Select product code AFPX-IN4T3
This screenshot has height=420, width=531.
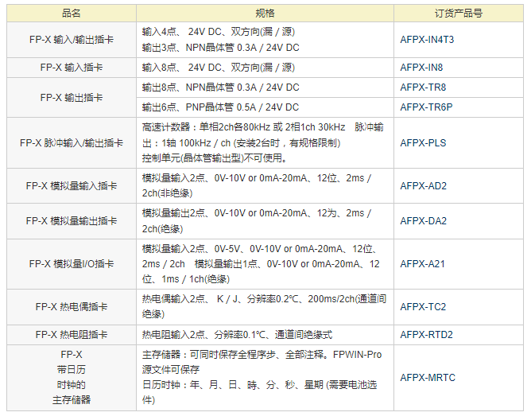(427, 39)
